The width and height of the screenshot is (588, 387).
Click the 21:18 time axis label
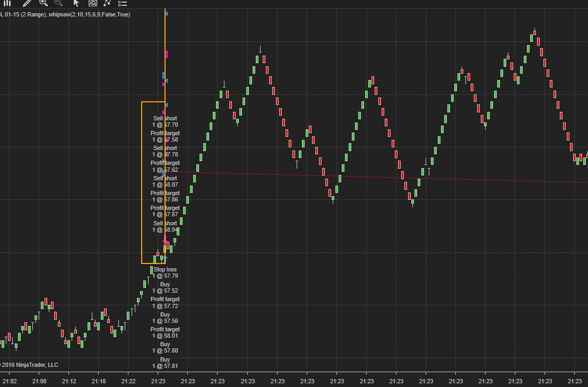pos(99,381)
